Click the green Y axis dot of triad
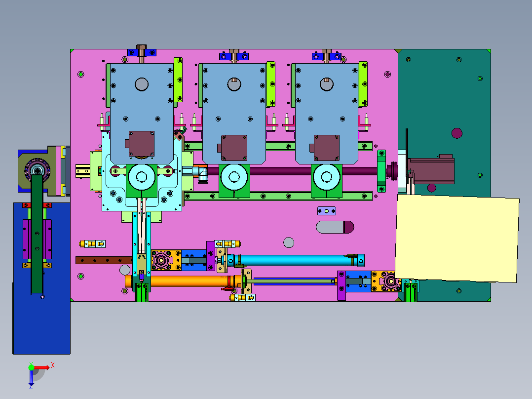 point(31,367)
